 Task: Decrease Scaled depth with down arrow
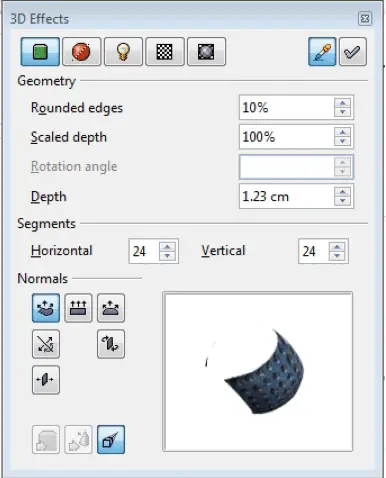coord(343,142)
